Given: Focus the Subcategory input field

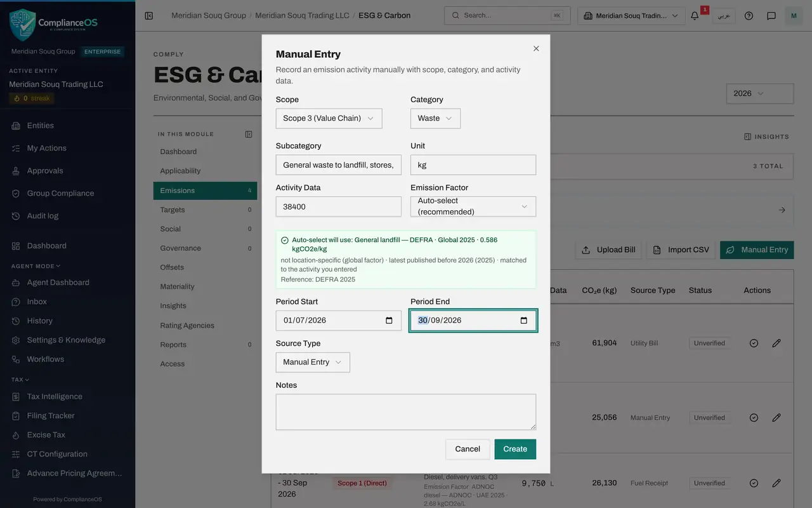Looking at the screenshot, I should [339, 164].
